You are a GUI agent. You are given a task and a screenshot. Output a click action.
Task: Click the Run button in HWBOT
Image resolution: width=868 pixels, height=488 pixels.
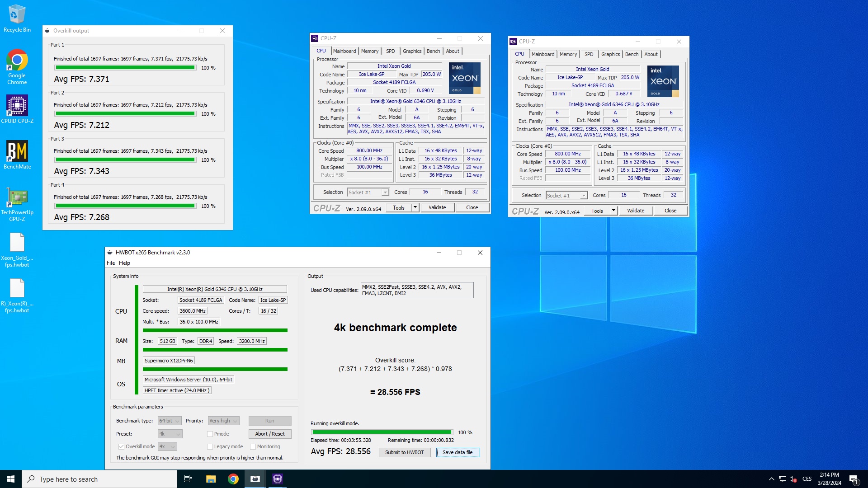pos(270,421)
